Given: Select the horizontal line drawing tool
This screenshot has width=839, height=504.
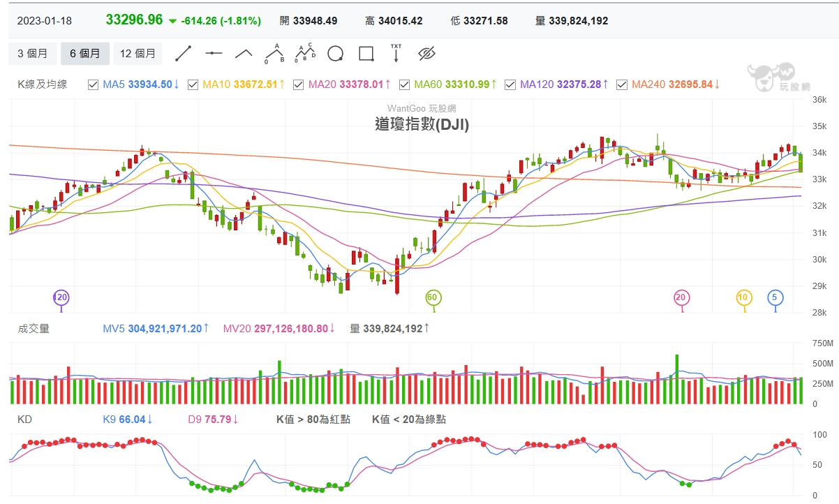Looking at the screenshot, I should click(x=214, y=53).
